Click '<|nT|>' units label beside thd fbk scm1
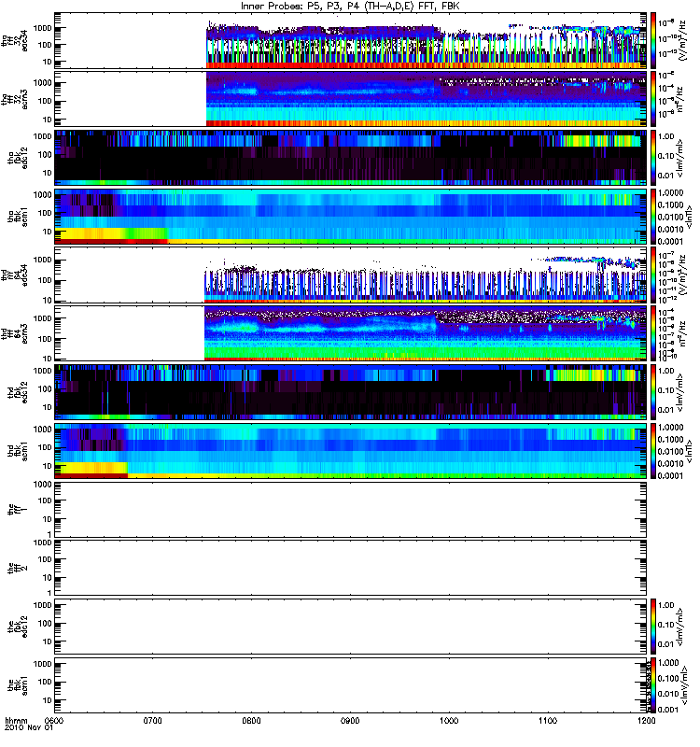This screenshot has height=747, width=700. click(x=688, y=451)
